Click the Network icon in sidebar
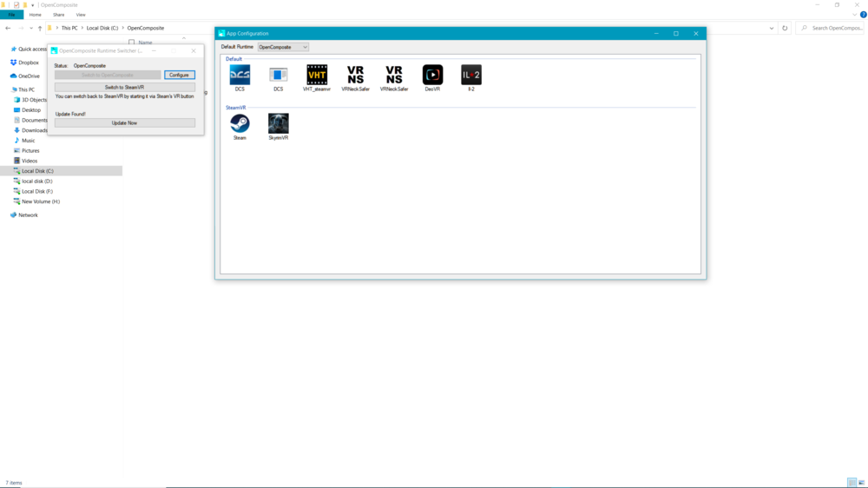The image size is (868, 488). tap(13, 215)
